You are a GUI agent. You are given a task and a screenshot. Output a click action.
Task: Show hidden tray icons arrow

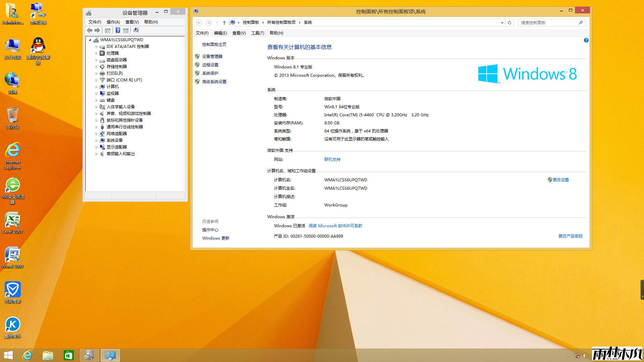point(569,356)
